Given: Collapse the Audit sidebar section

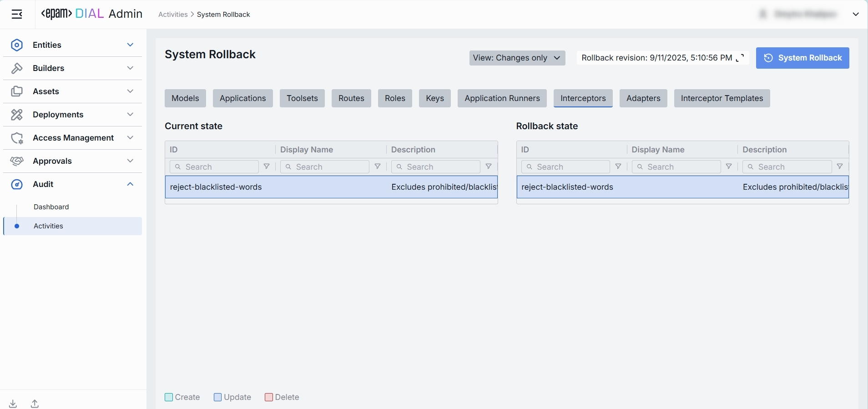Looking at the screenshot, I should [130, 184].
